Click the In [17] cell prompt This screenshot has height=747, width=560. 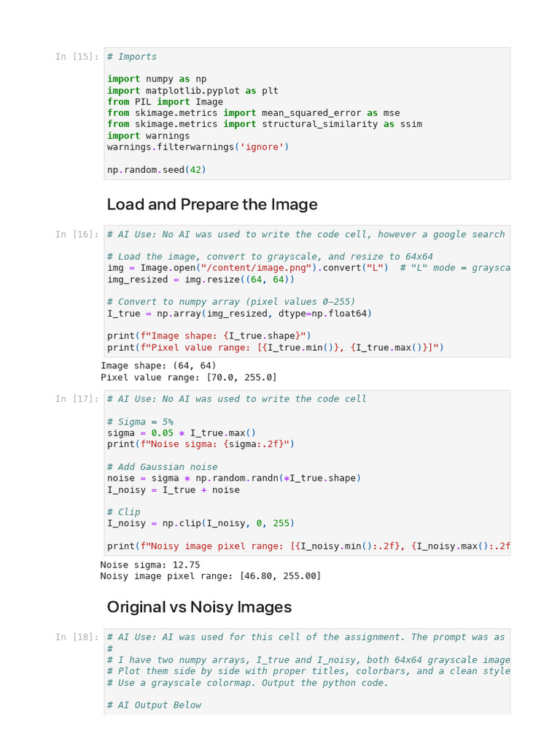point(77,399)
